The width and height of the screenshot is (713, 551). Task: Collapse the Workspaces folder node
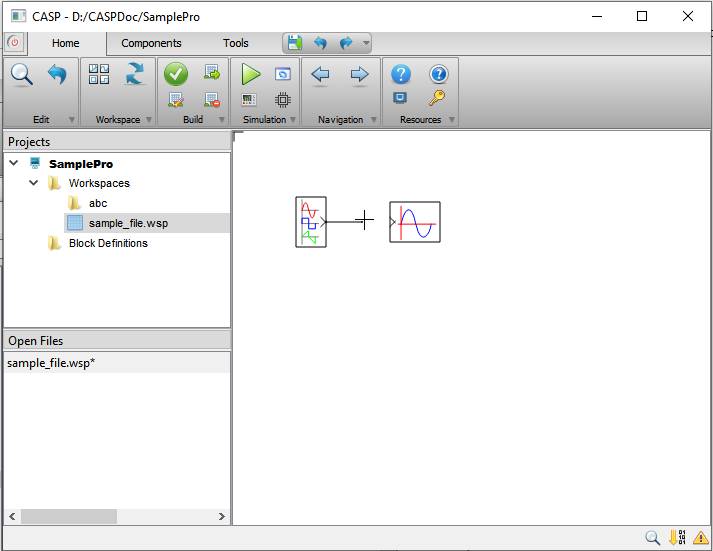[34, 183]
